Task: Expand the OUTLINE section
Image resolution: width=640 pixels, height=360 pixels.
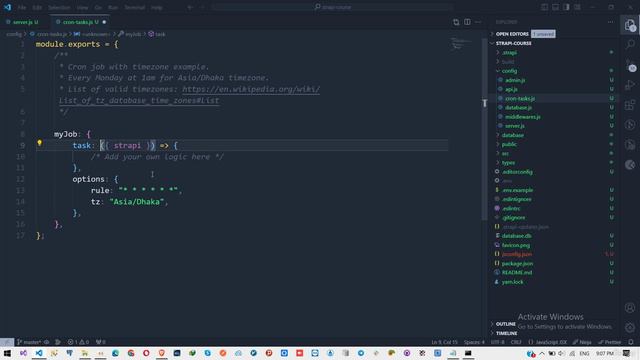Action: click(x=505, y=324)
